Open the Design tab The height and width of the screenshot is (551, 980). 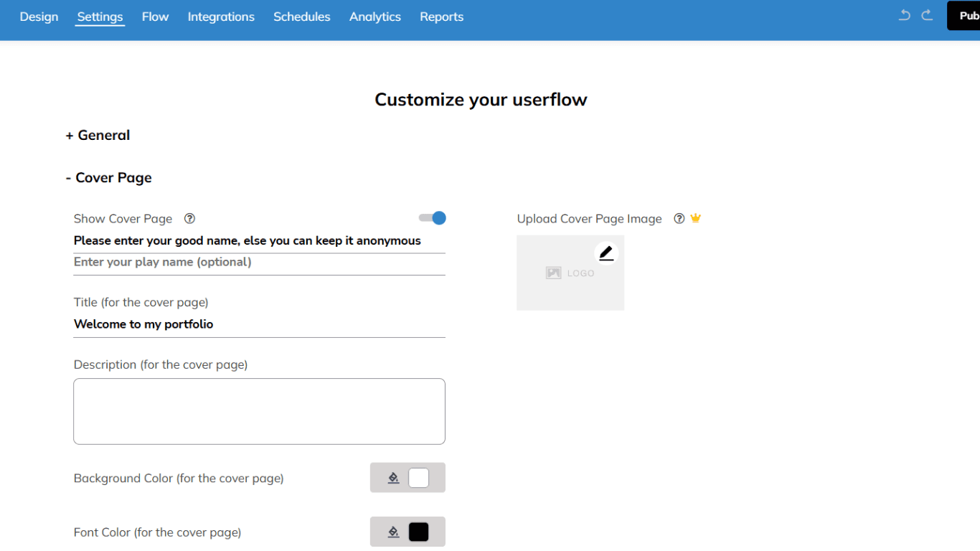click(39, 17)
